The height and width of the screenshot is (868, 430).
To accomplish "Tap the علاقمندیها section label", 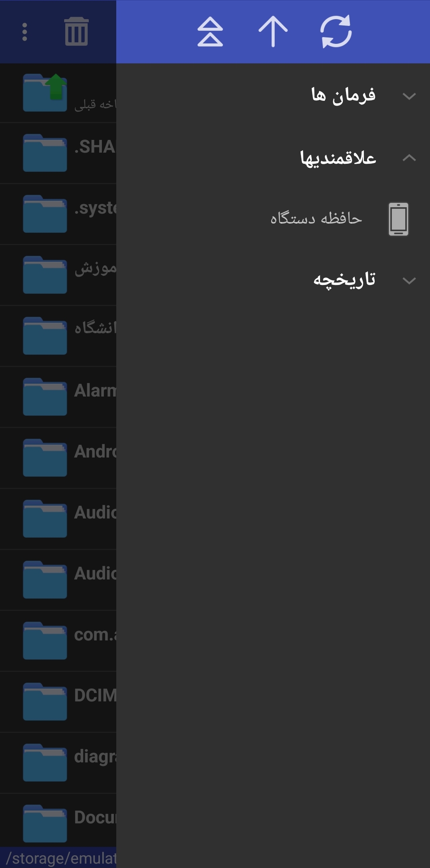I will pyautogui.click(x=338, y=158).
